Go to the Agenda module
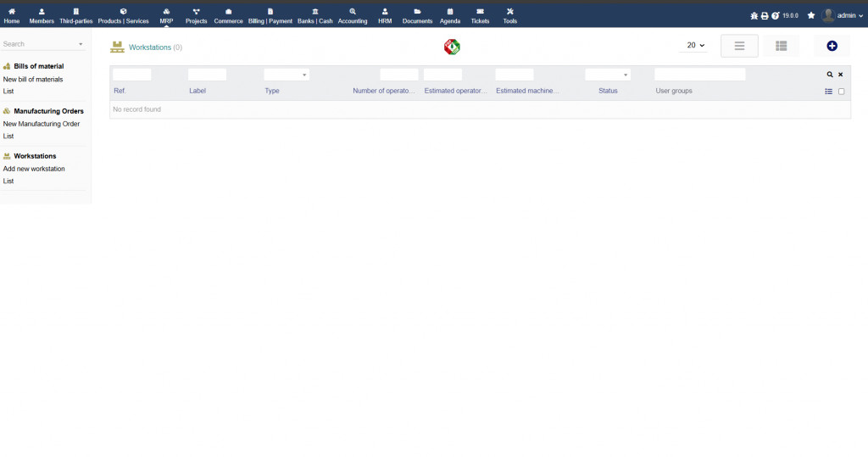Screen dimensions: 868x457 point(450,16)
